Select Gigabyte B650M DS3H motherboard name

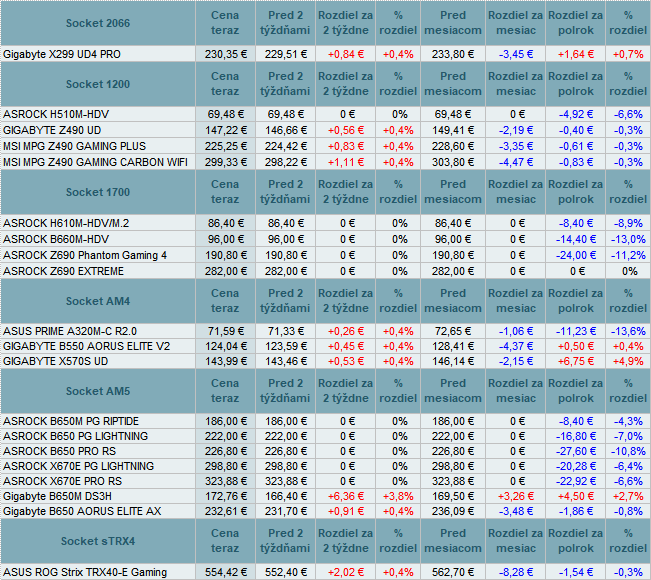click(57, 496)
